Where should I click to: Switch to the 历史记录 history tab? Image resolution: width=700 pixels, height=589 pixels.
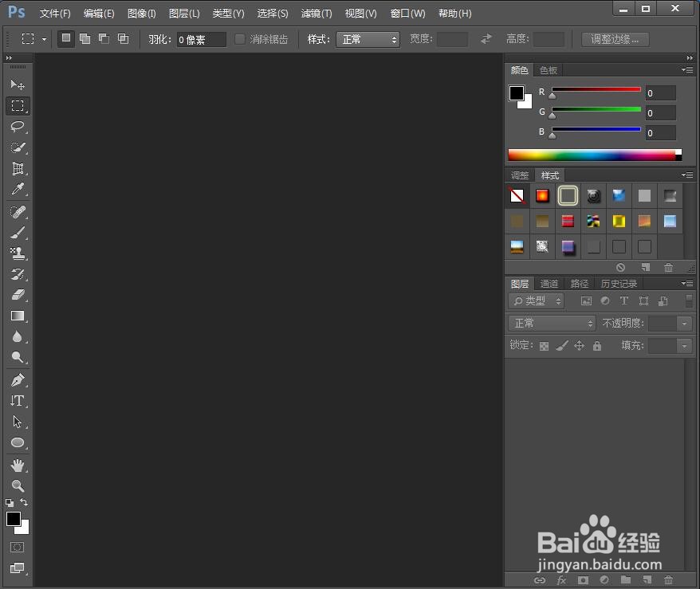point(619,284)
